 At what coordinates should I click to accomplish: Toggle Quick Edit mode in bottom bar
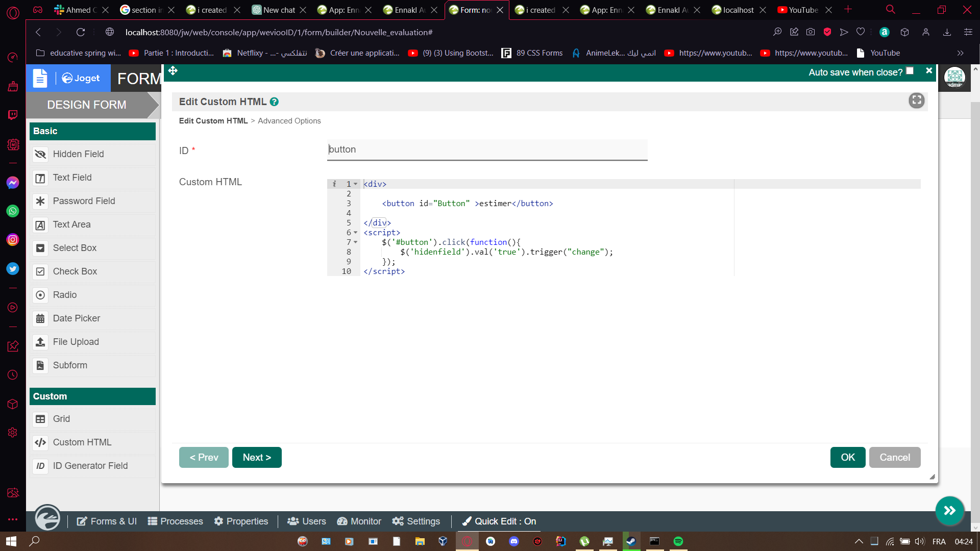tap(499, 521)
